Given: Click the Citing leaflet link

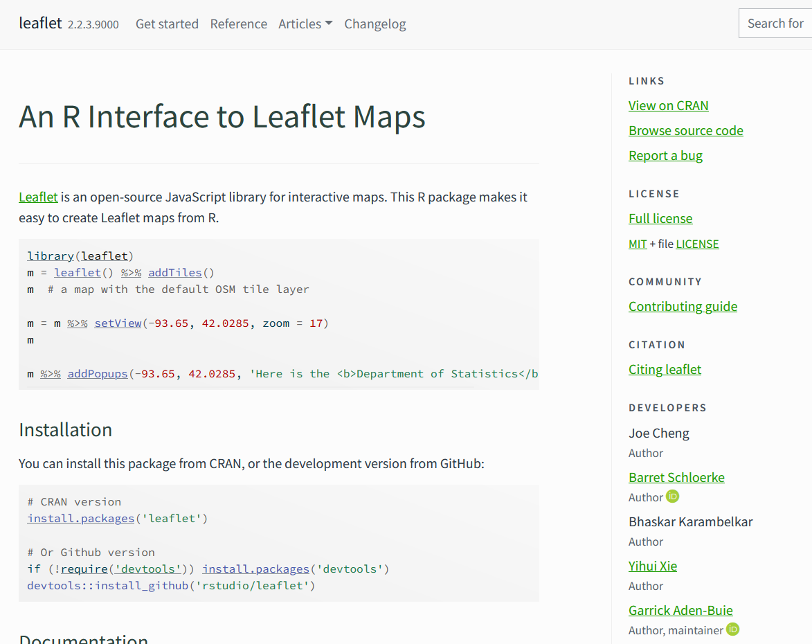Looking at the screenshot, I should 665,369.
